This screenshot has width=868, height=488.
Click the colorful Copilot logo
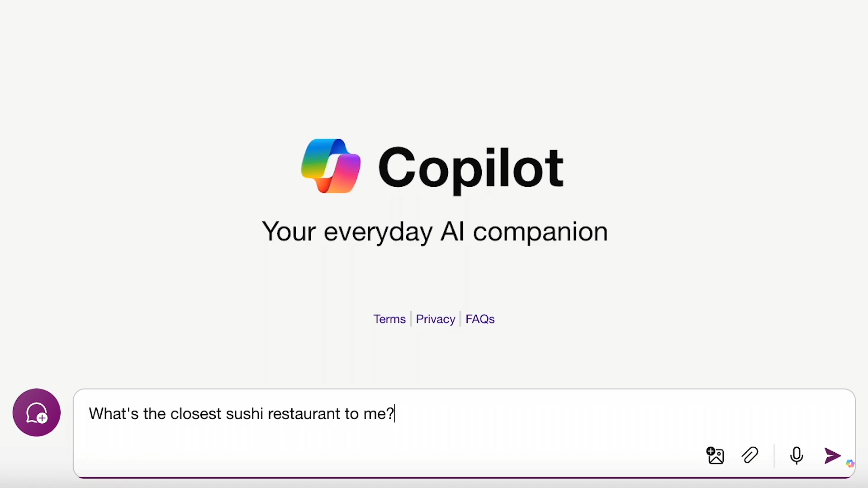click(x=331, y=166)
